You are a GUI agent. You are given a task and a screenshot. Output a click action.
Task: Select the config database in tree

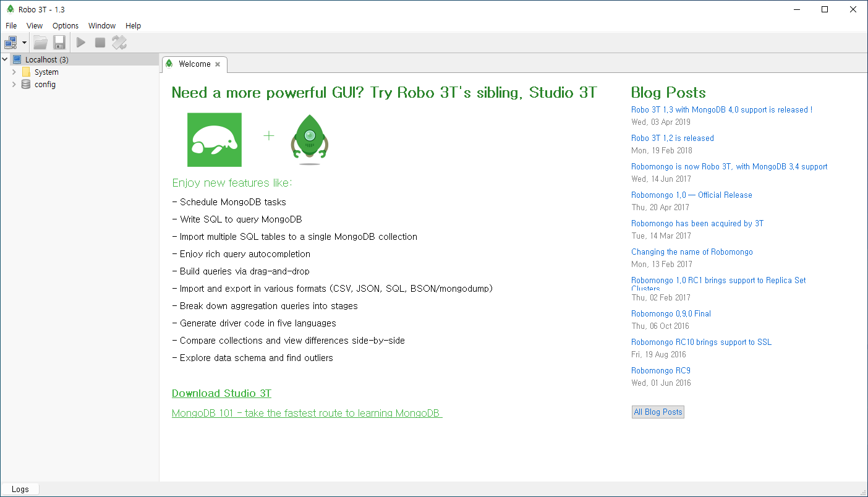tap(45, 84)
